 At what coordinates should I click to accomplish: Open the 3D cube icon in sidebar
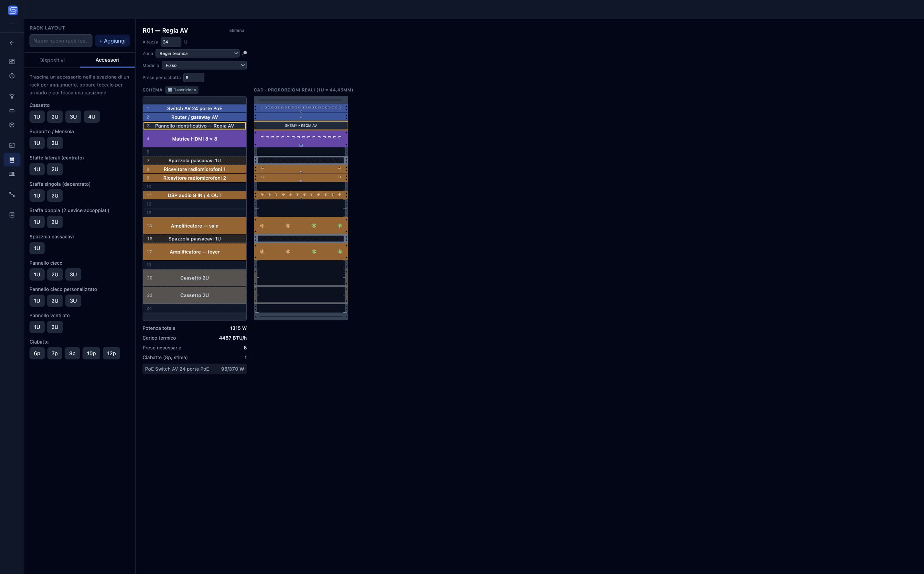tap(12, 125)
